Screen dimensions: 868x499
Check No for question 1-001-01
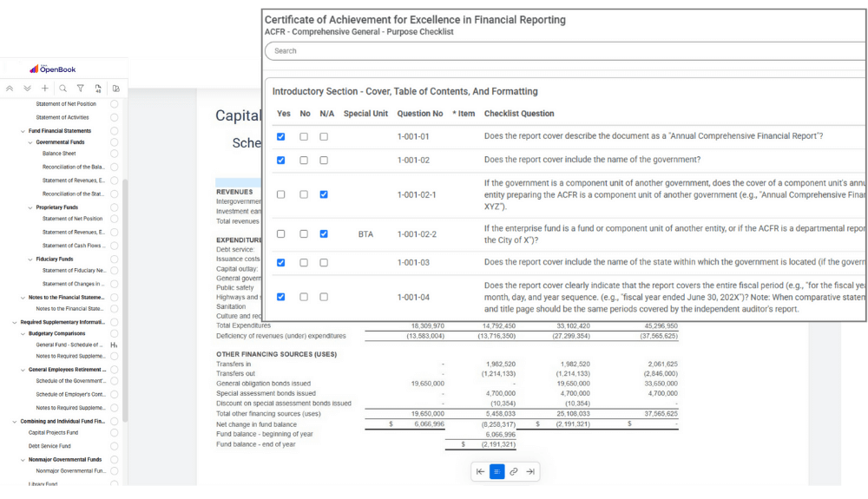click(304, 136)
